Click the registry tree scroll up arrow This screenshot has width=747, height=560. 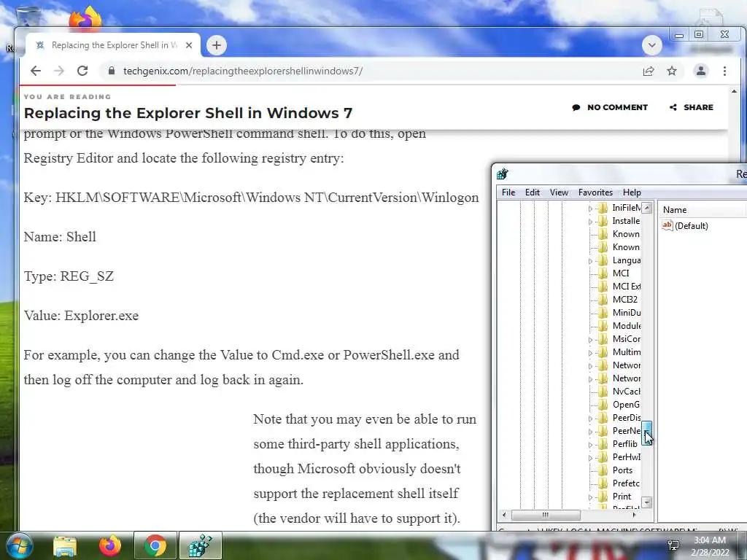[x=646, y=208]
